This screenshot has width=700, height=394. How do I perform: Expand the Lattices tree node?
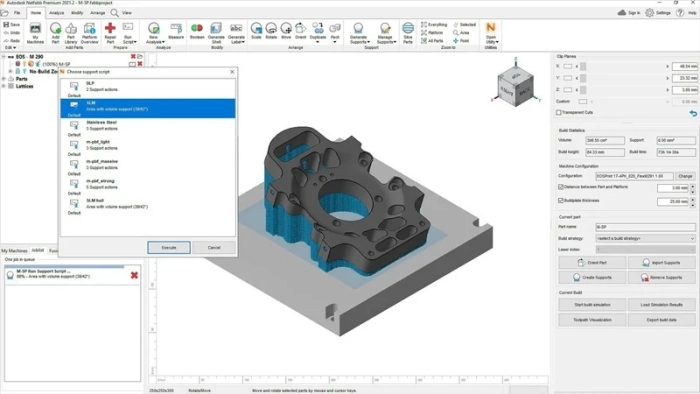(4, 86)
